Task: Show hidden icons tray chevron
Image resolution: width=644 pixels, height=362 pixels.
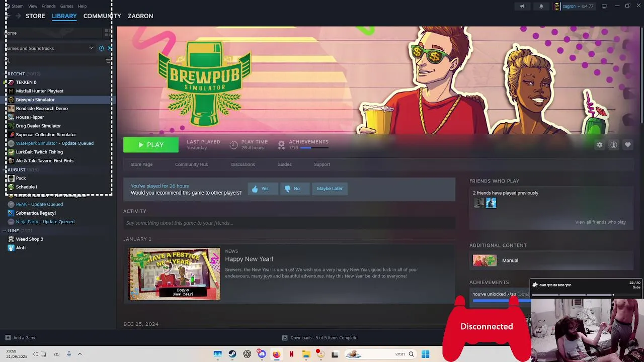Action: 79,354
